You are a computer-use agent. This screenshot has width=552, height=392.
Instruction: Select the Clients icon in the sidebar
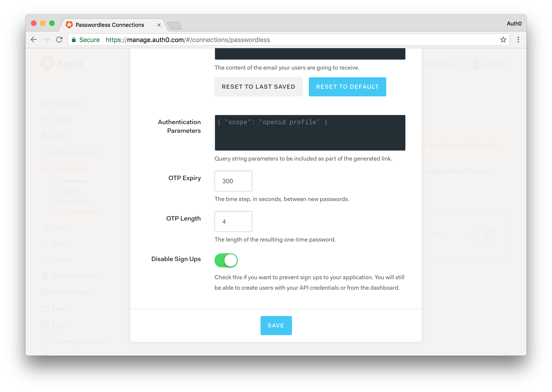click(x=45, y=120)
